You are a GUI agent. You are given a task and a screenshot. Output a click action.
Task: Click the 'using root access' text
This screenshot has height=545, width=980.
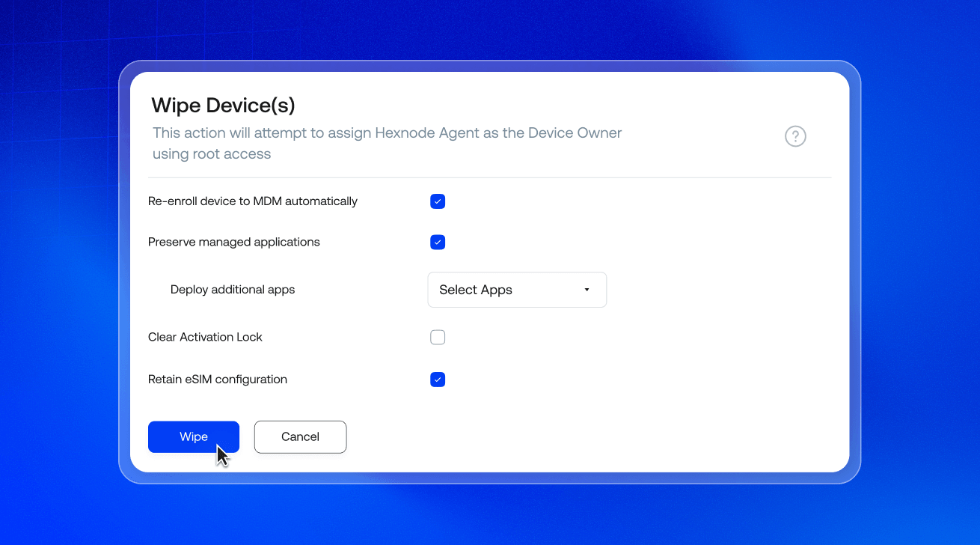(x=212, y=154)
